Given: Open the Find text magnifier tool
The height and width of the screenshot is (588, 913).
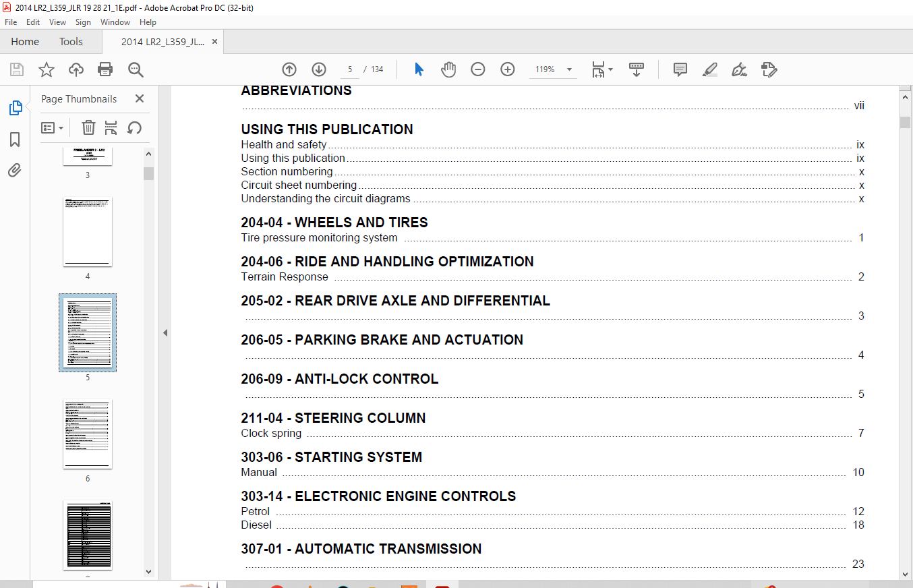Looking at the screenshot, I should point(136,69).
